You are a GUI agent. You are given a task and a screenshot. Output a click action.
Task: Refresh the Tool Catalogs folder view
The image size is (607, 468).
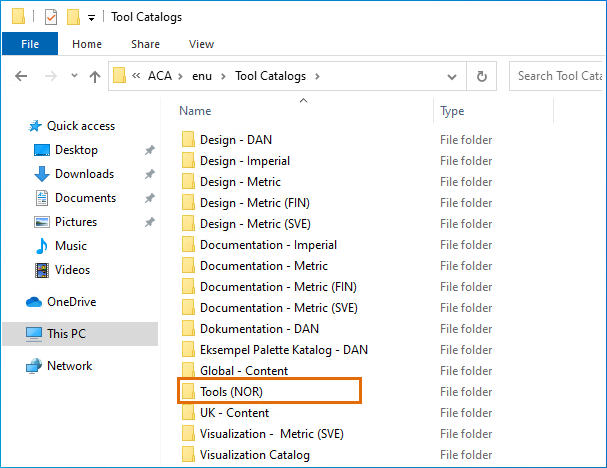482,76
